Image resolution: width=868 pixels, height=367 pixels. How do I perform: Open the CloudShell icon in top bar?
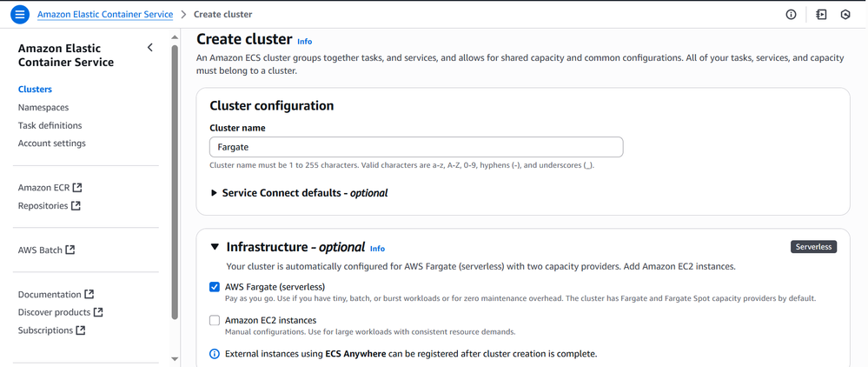pos(821,15)
